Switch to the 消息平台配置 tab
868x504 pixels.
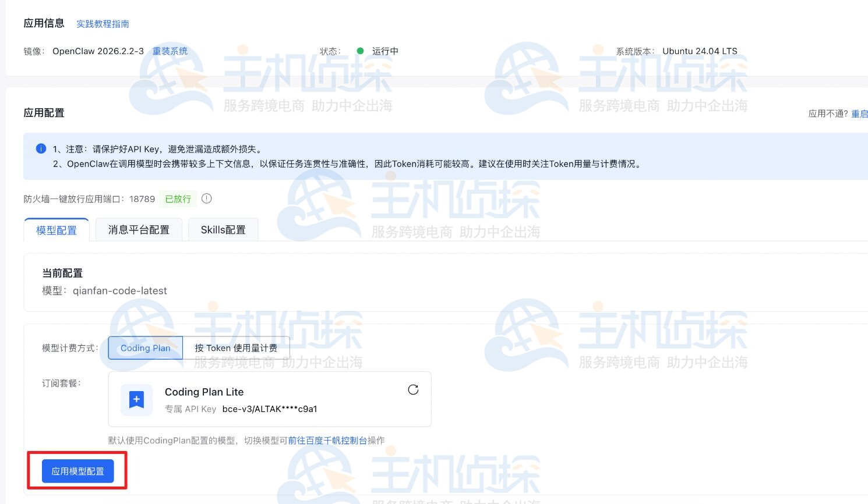(139, 229)
